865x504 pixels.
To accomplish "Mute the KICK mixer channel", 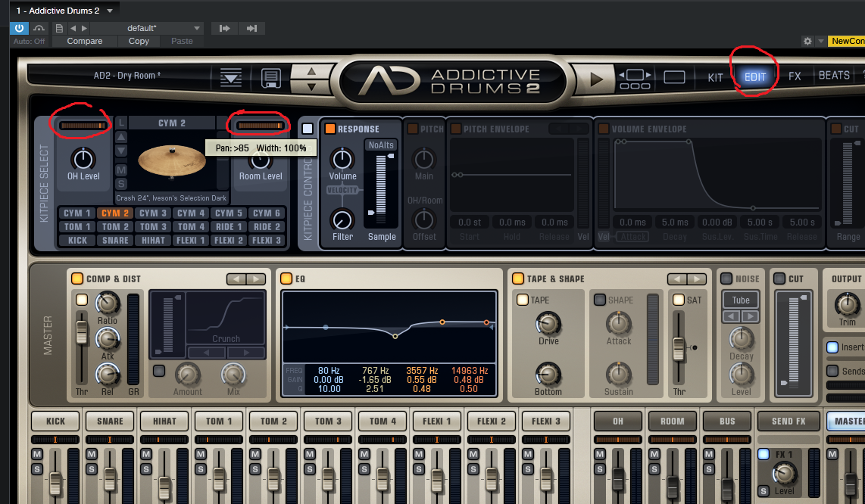I will pos(37,454).
